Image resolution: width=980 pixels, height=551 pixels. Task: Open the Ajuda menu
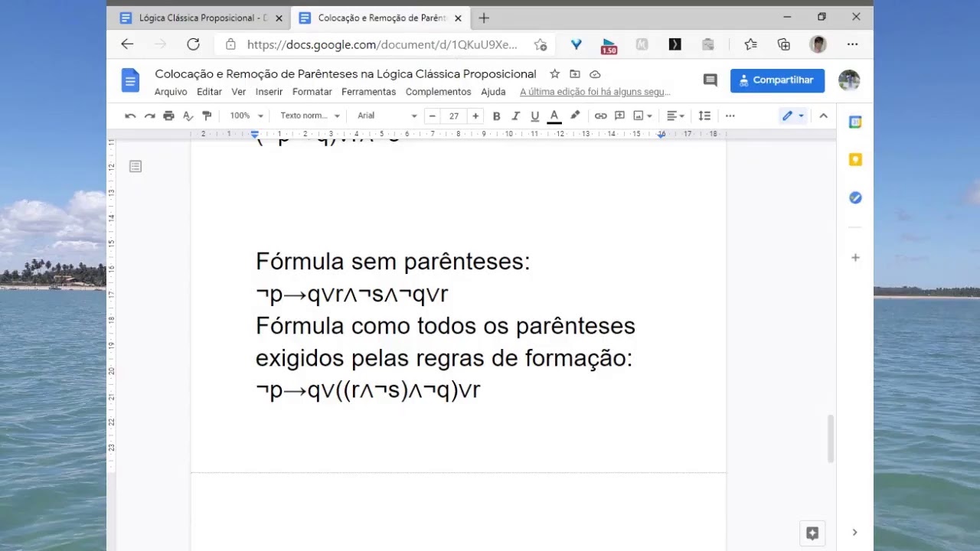click(x=493, y=92)
